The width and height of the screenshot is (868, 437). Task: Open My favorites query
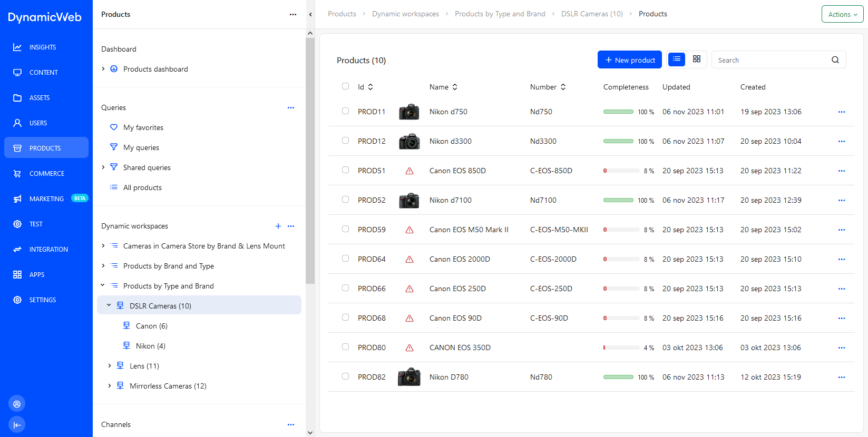coord(143,128)
